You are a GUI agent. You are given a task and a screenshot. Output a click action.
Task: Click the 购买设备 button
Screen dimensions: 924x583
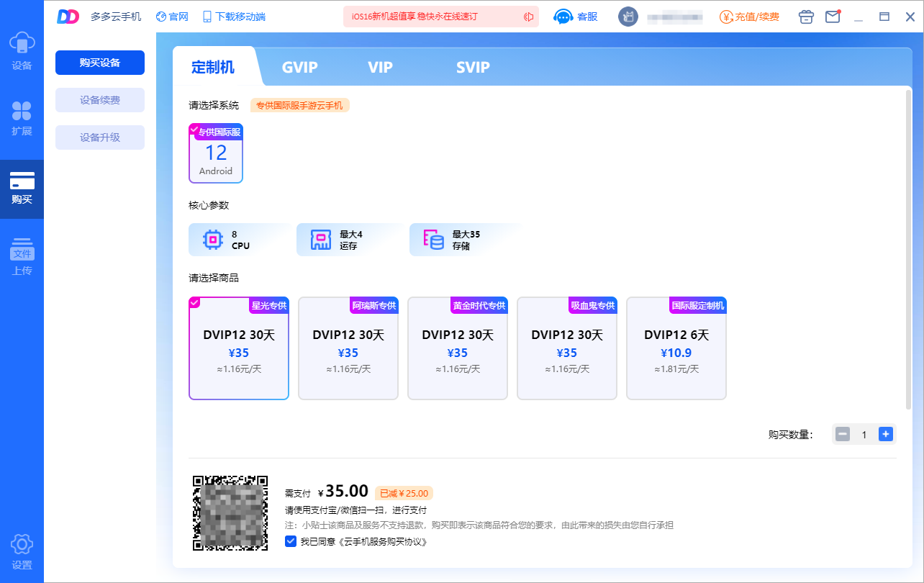click(x=100, y=63)
